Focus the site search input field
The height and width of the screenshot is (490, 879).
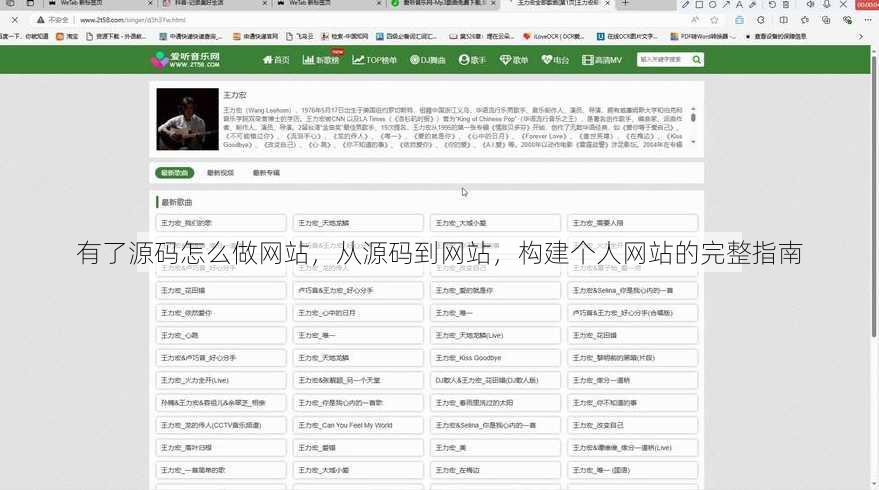(664, 59)
